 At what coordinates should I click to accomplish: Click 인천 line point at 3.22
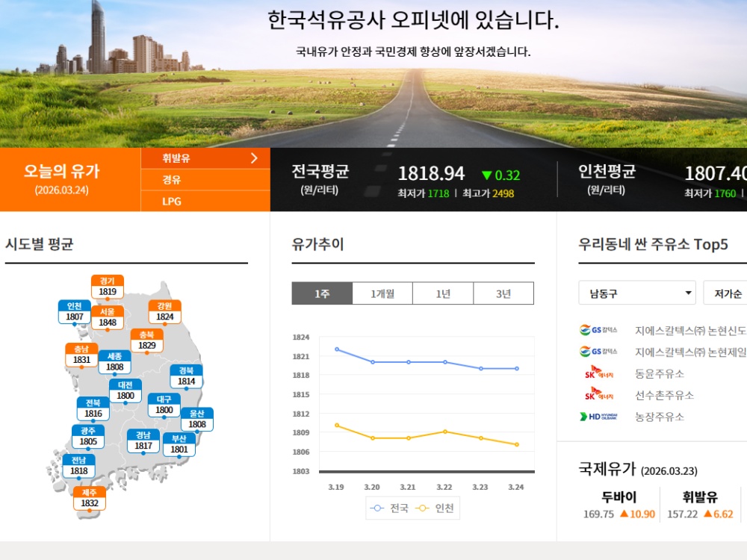pos(445,432)
